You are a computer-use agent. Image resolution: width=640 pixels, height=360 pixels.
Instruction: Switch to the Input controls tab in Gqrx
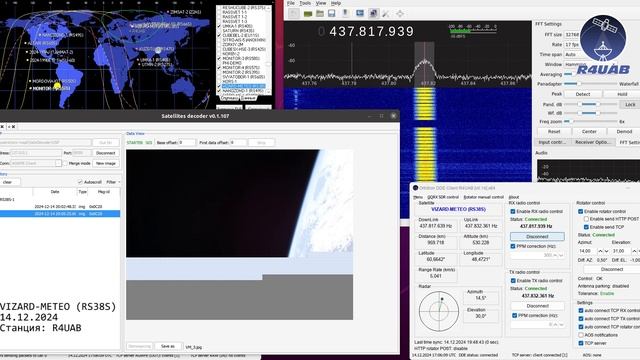(552, 142)
